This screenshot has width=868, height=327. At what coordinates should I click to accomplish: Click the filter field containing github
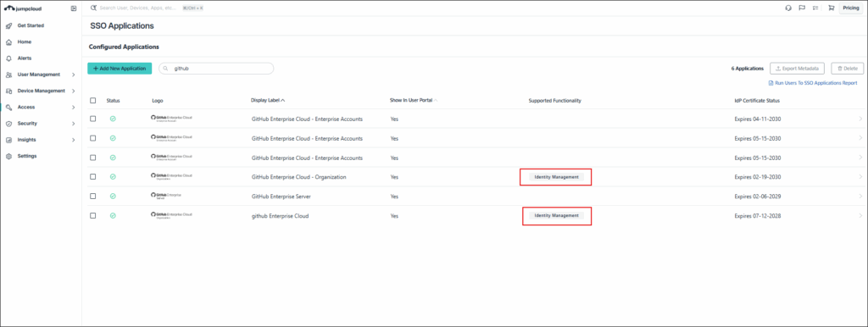[x=216, y=69]
